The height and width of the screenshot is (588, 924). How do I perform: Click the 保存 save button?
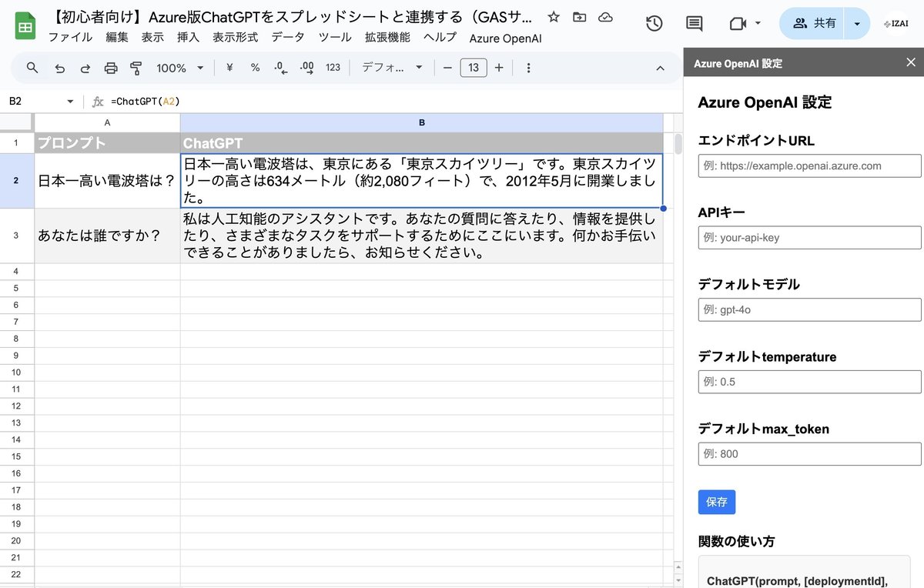coord(717,502)
